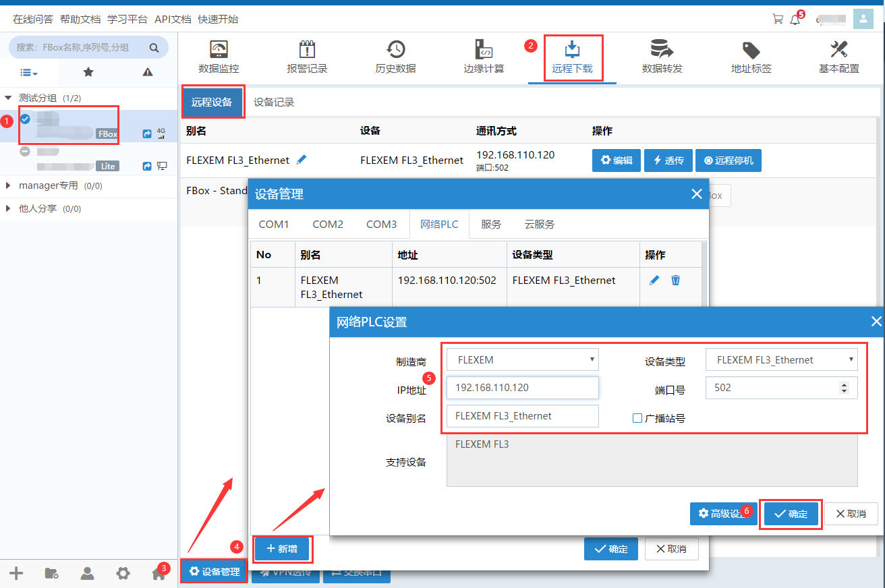
Task: Open the 学习平台 link
Action: [x=127, y=19]
